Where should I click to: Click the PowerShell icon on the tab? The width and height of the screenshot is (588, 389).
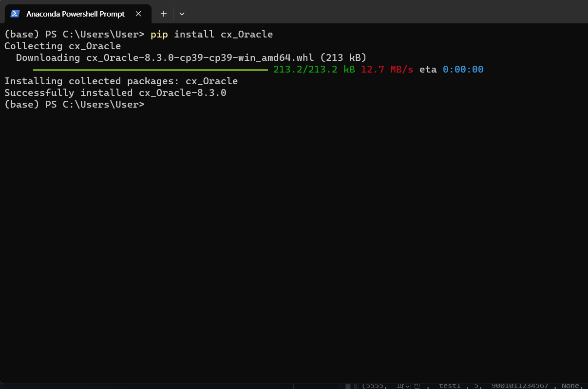(15, 14)
